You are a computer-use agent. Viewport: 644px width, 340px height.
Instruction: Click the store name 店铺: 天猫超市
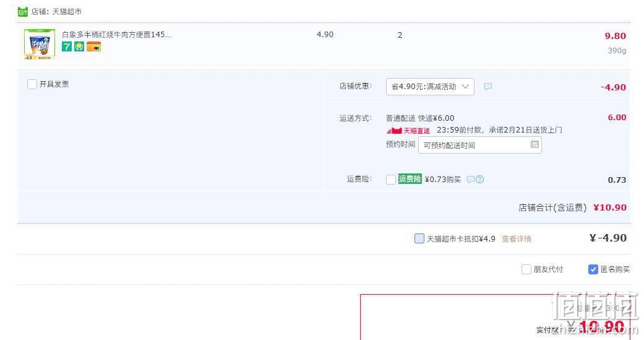pyautogui.click(x=56, y=12)
